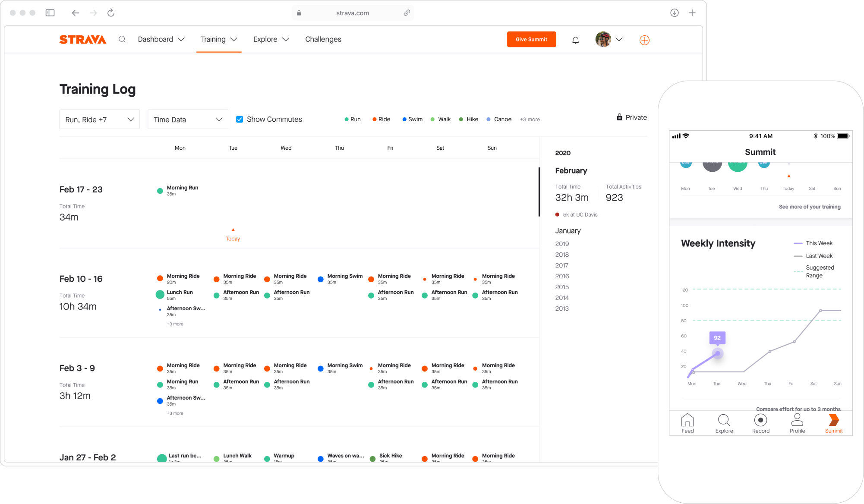Open the Run, Ride +7 dropdown
The width and height of the screenshot is (864, 504).
[100, 120]
